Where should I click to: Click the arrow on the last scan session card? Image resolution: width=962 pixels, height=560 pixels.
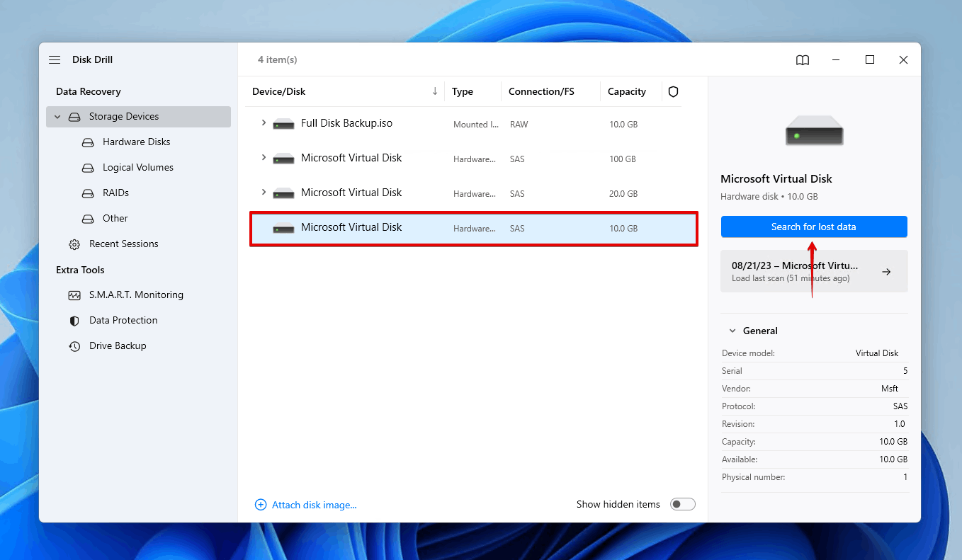click(x=886, y=272)
